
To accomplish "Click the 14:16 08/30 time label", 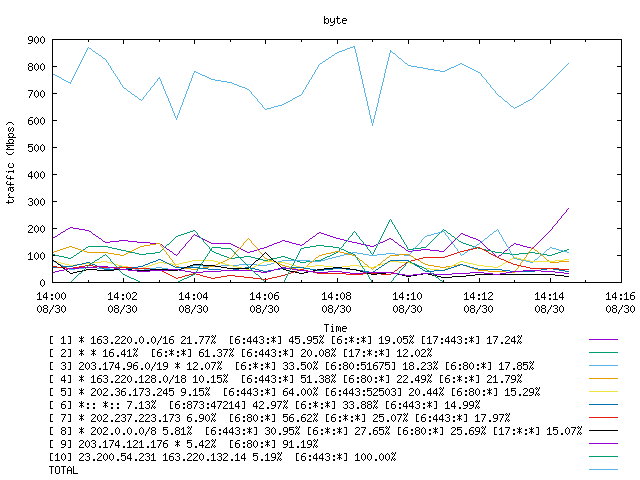I will coord(620,302).
